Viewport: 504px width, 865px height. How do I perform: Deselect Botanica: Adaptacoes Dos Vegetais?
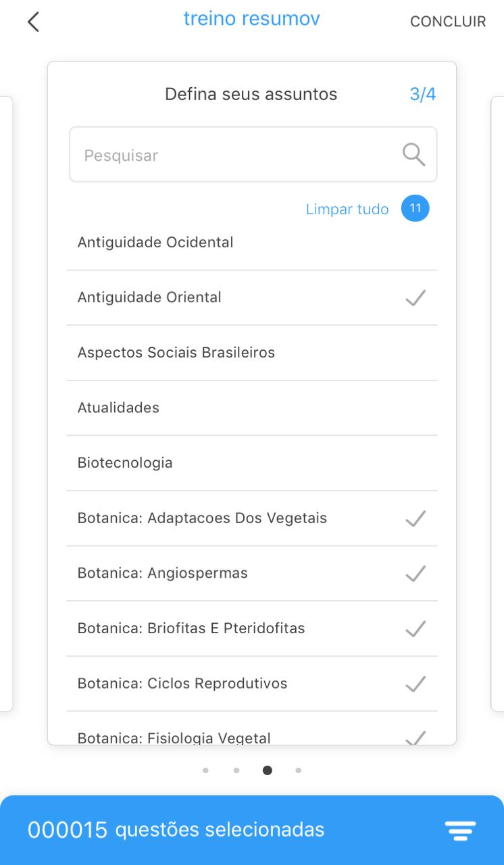point(415,518)
